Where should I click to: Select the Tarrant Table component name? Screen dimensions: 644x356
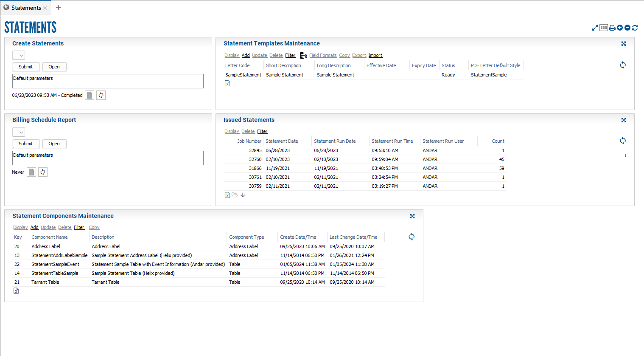click(45, 282)
